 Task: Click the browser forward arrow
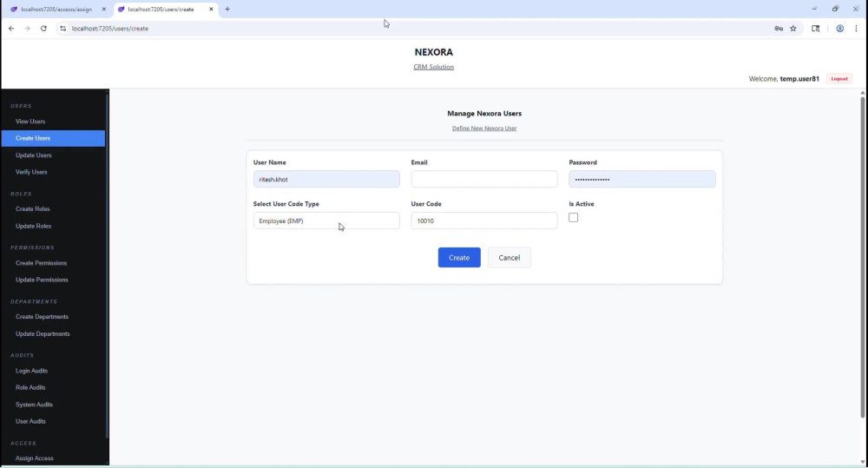click(27, 29)
